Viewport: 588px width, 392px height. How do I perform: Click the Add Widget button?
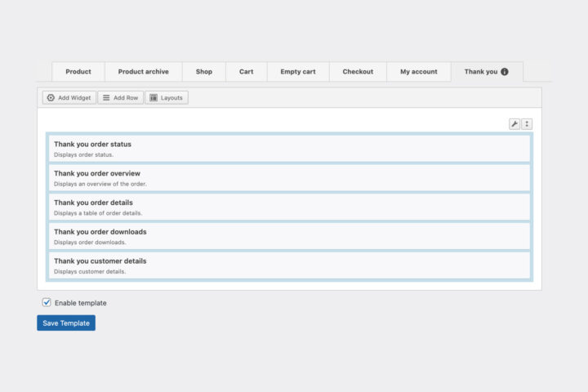[x=69, y=98]
